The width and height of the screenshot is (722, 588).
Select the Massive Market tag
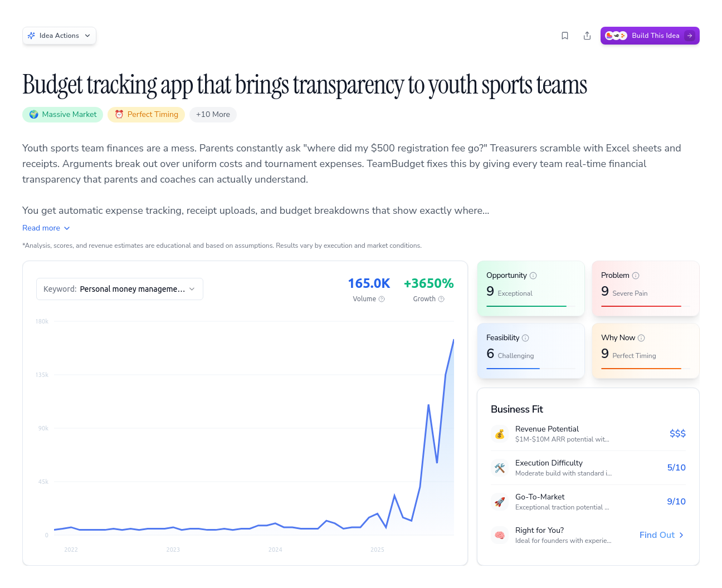coord(63,115)
